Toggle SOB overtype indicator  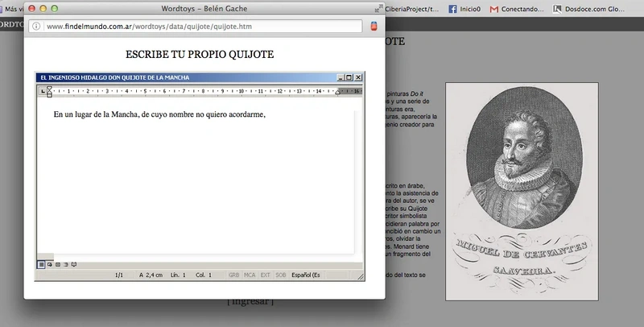coord(280,275)
